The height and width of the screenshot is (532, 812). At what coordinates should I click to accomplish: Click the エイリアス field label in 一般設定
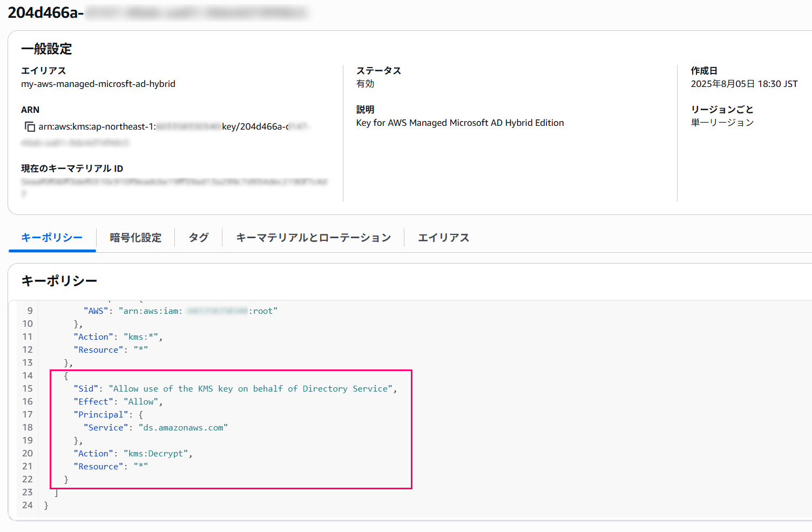click(44, 71)
